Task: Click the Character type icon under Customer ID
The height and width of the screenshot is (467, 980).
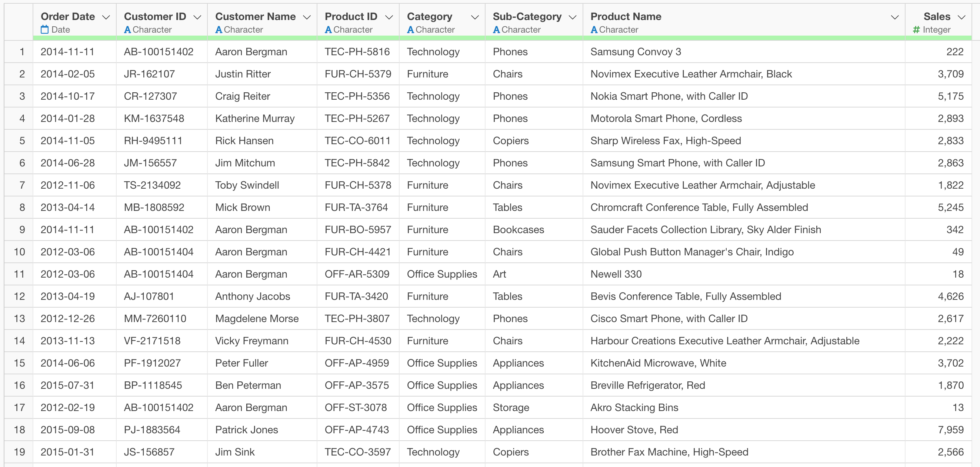Action: coord(127,29)
